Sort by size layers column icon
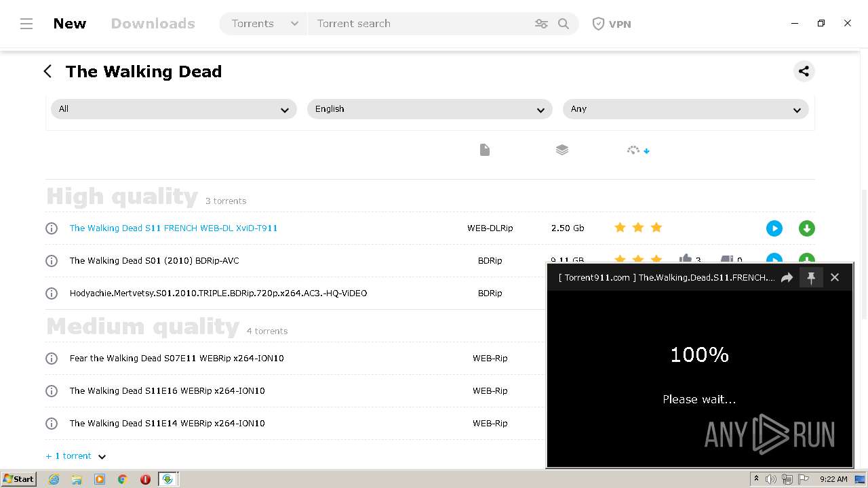The width and height of the screenshot is (868, 488). [x=562, y=150]
